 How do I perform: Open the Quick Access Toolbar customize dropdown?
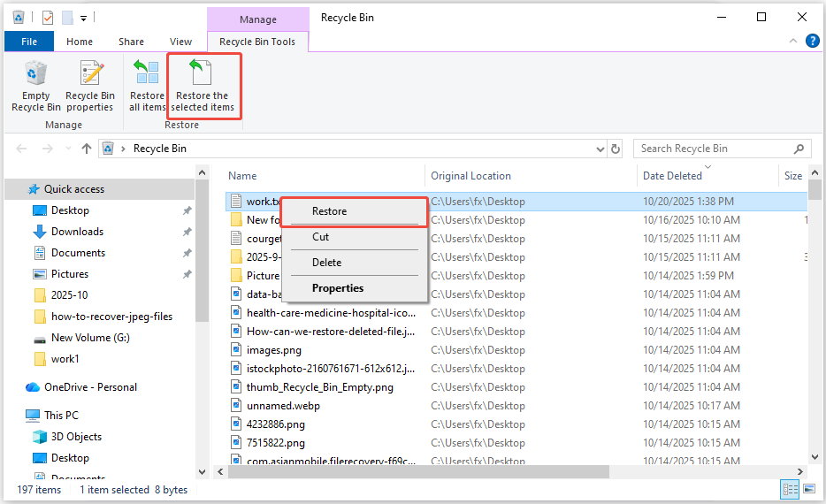83,18
